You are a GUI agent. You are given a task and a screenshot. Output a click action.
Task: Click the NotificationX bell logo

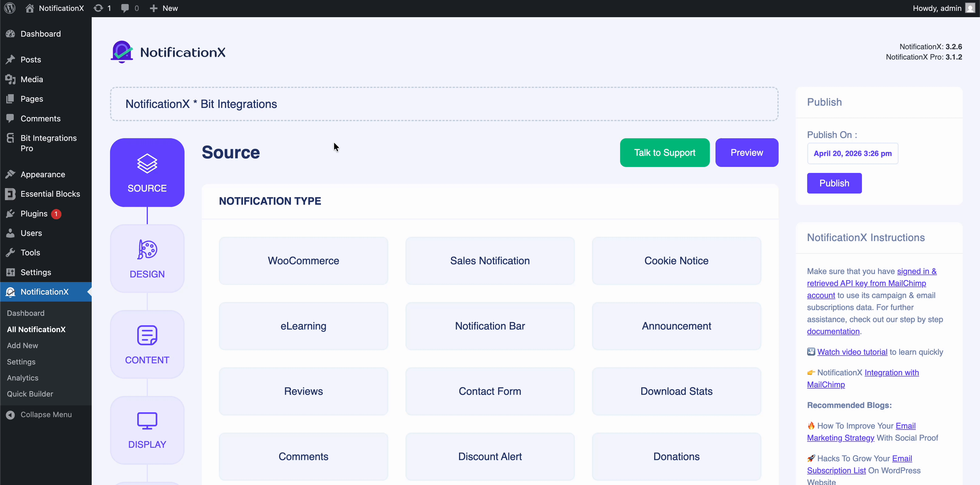pyautogui.click(x=121, y=52)
